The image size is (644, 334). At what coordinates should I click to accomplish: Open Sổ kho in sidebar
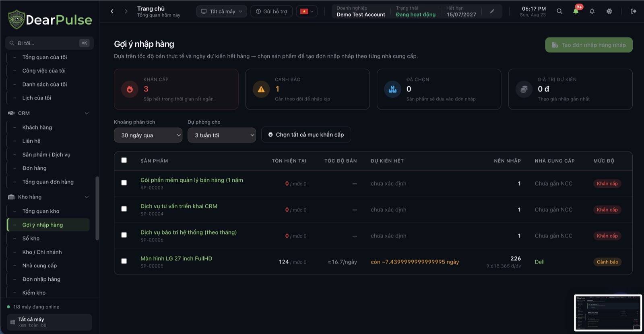point(31,239)
